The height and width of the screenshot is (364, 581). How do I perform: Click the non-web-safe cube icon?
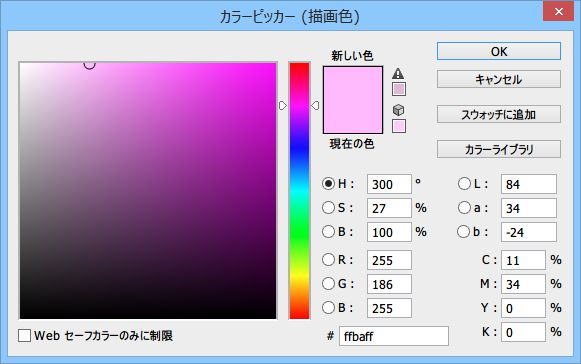[x=398, y=110]
